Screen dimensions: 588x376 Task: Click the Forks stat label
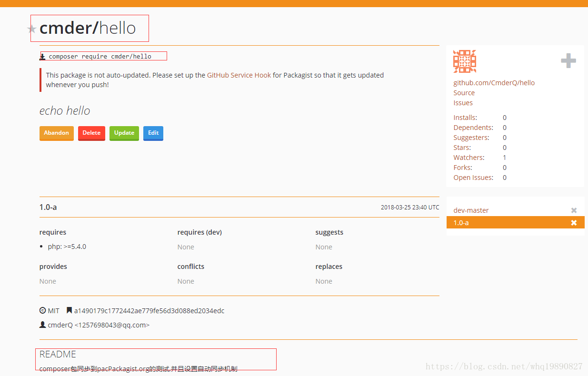tap(463, 168)
